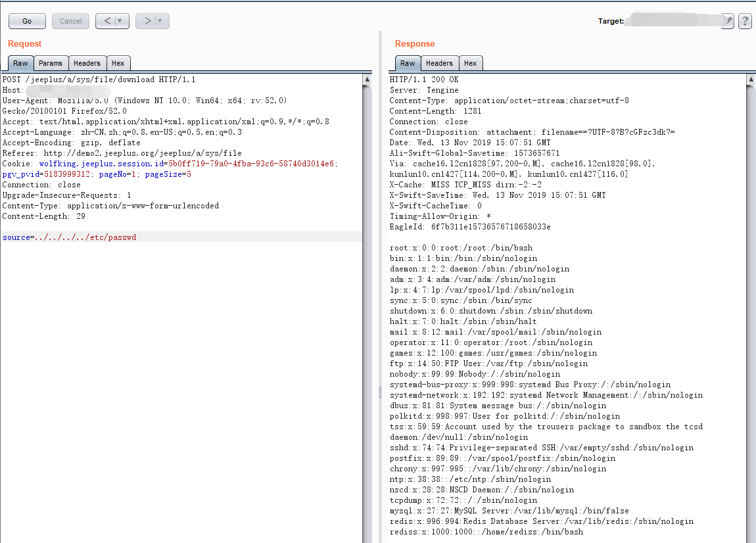Click the X-Cache: MISS TCP_MISS header line
Viewport: 756px width, 543px height.
(x=465, y=185)
